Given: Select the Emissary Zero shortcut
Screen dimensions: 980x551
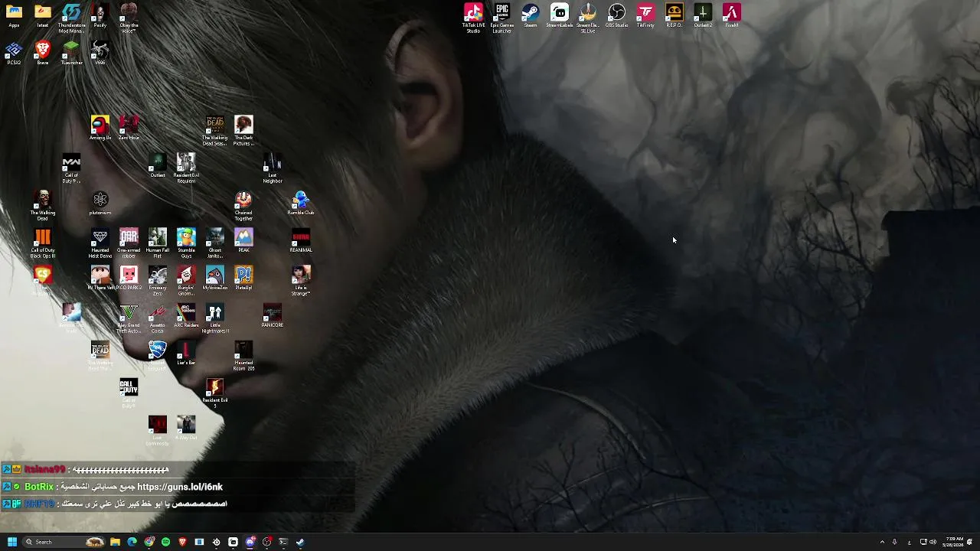Looking at the screenshot, I should click(157, 280).
